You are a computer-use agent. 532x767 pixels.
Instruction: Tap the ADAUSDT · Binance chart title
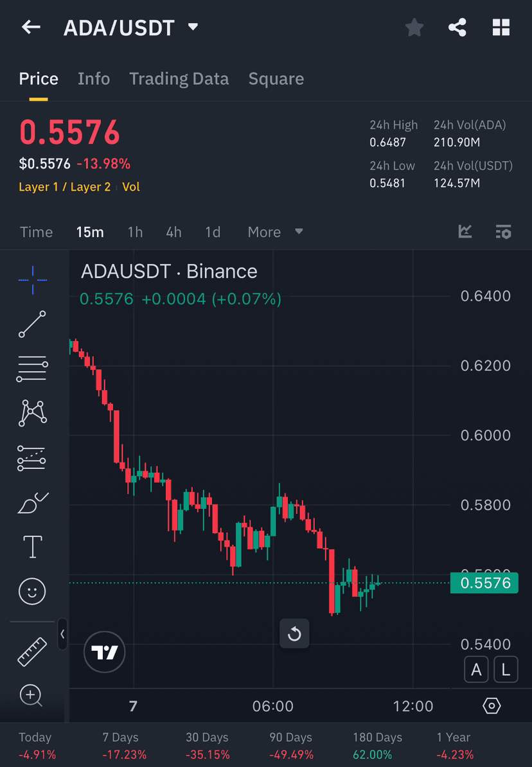coord(169,272)
